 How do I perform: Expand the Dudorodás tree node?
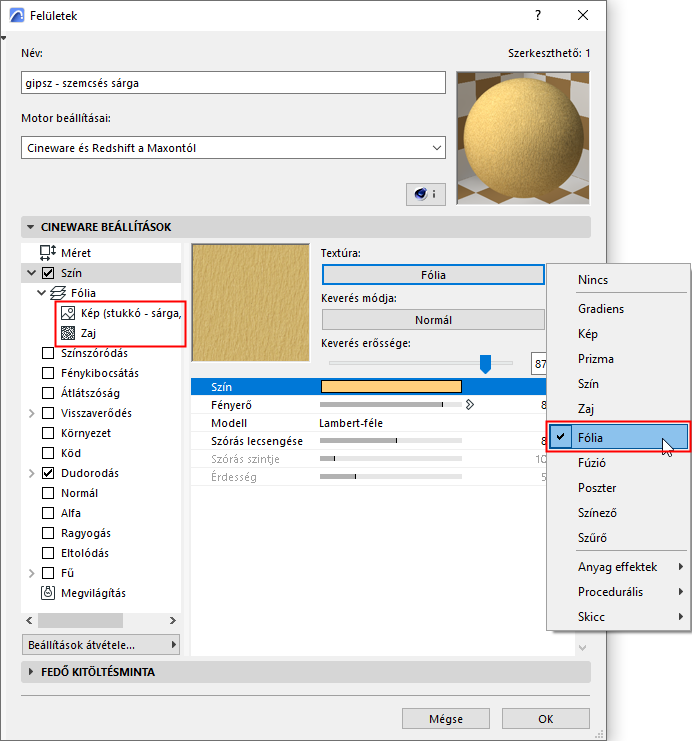pos(32,473)
